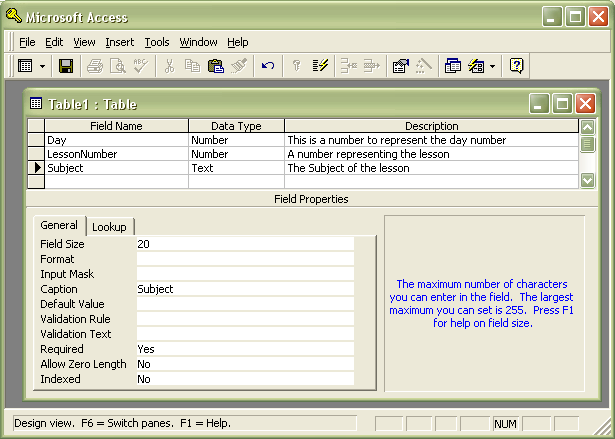The width and height of the screenshot is (615, 439).
Task: Click the Indexes lightning icon
Action: click(320, 66)
